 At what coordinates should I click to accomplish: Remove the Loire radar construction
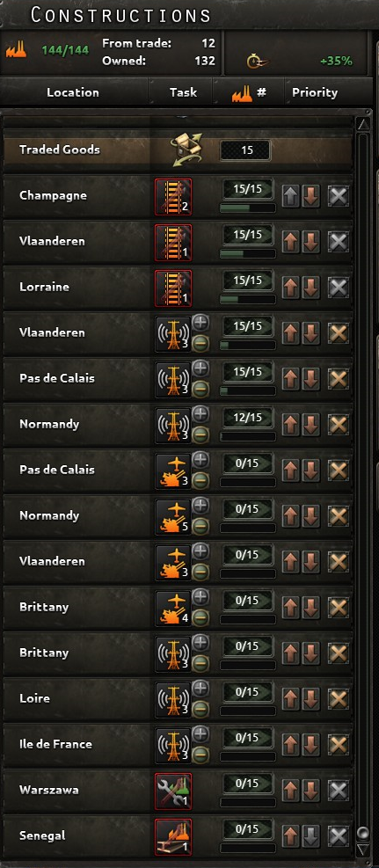click(338, 699)
